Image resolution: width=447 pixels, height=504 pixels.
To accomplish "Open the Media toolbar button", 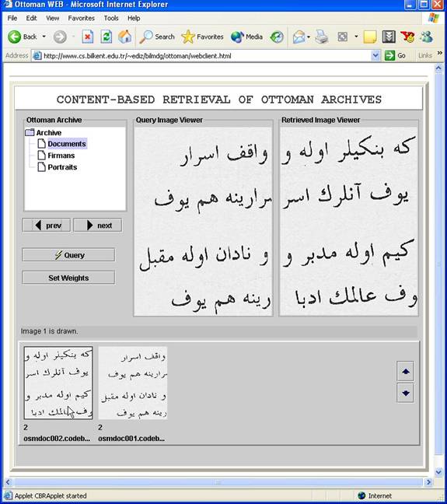I will [x=246, y=37].
